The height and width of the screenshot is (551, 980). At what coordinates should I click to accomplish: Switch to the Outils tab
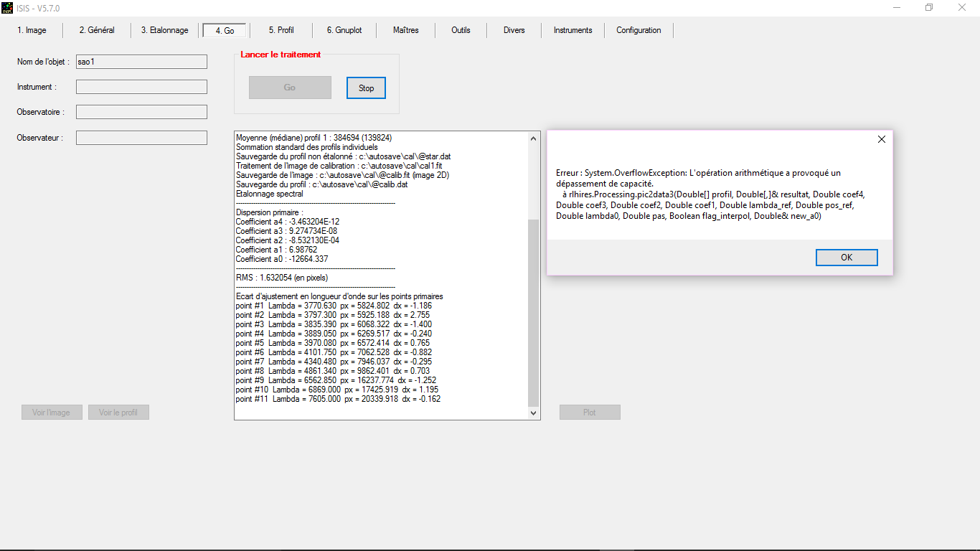[x=461, y=30]
